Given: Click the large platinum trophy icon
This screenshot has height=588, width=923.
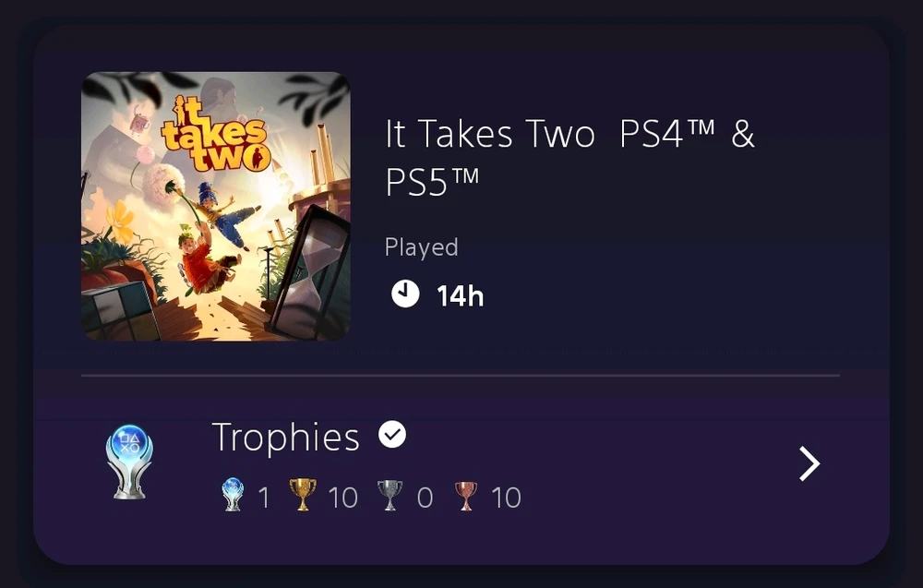Looking at the screenshot, I should 129,462.
